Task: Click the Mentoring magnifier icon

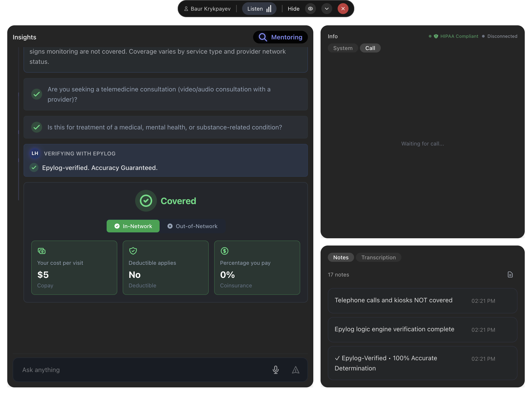Action: (263, 37)
